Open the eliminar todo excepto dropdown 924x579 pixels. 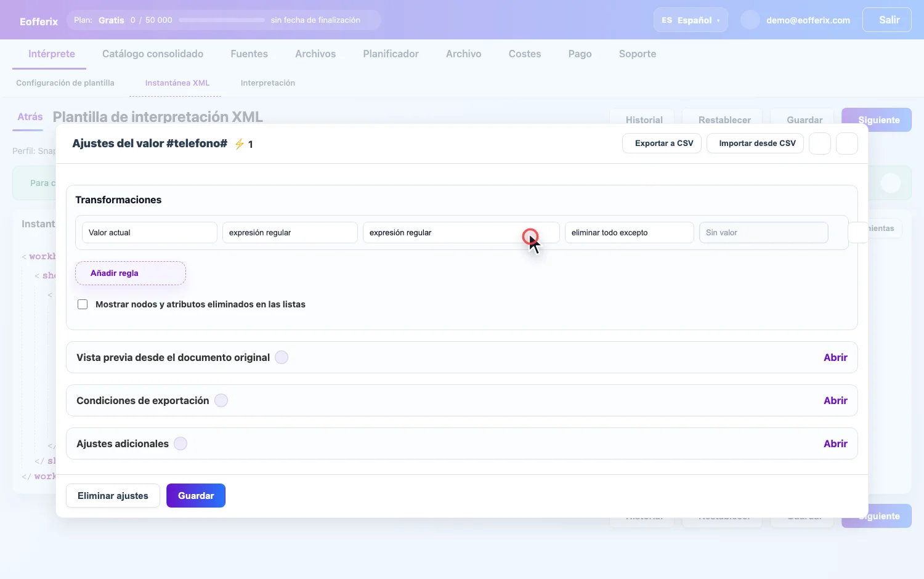(630, 233)
